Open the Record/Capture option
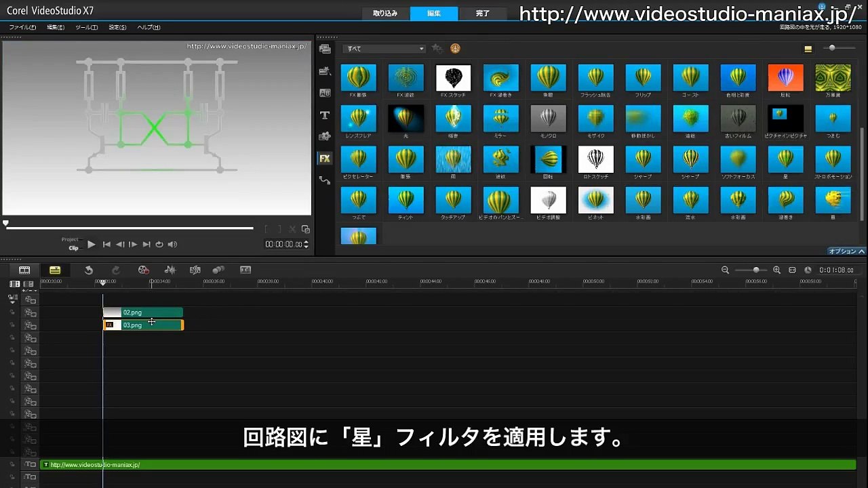Image resolution: width=868 pixels, height=488 pixels. click(x=143, y=270)
